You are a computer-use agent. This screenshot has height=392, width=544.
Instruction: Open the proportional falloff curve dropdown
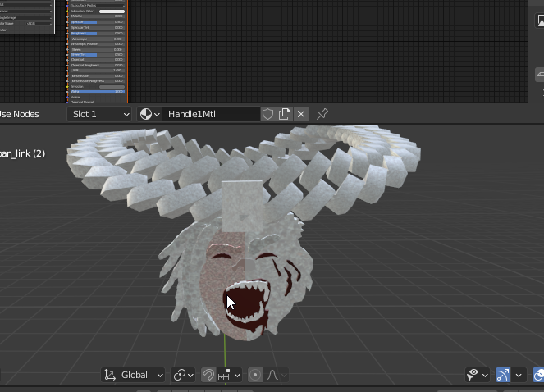pyautogui.click(x=277, y=375)
